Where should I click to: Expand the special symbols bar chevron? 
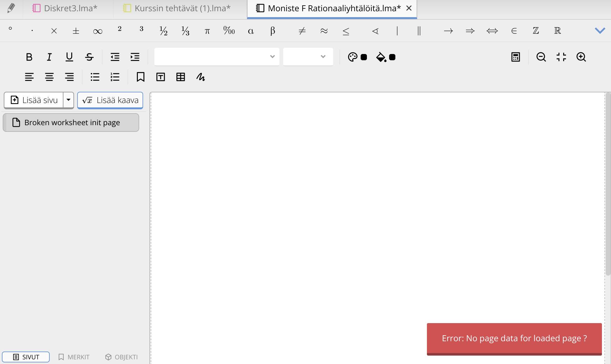(x=600, y=31)
